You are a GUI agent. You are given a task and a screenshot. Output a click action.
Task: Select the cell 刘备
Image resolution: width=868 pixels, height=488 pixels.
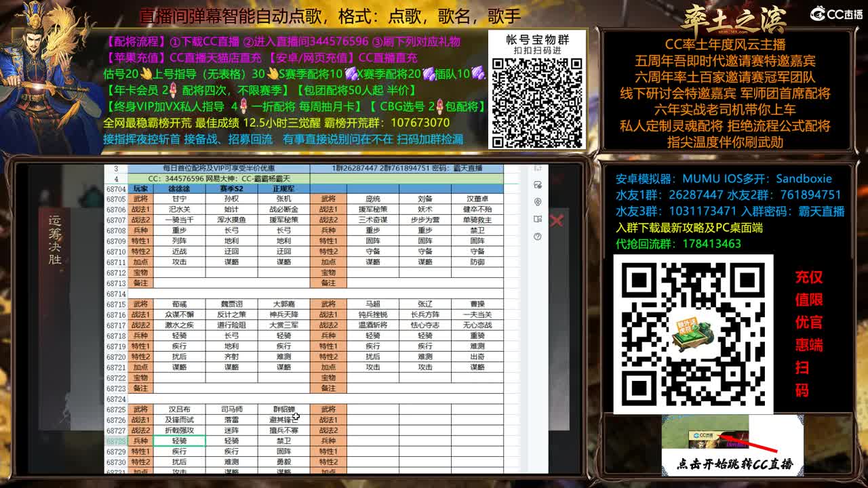(x=425, y=199)
